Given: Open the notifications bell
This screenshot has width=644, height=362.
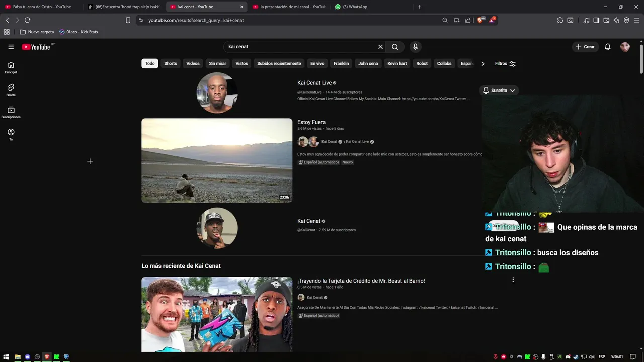Looking at the screenshot, I should click(x=608, y=47).
